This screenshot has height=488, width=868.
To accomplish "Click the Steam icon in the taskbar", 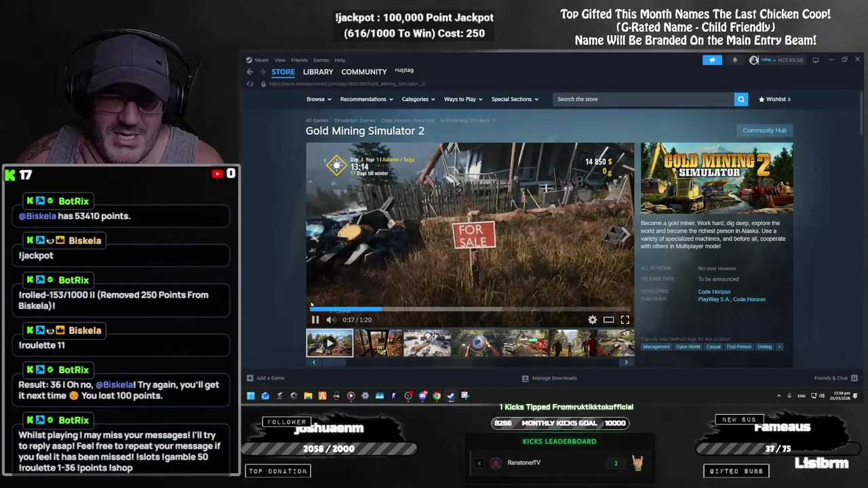I will point(451,396).
